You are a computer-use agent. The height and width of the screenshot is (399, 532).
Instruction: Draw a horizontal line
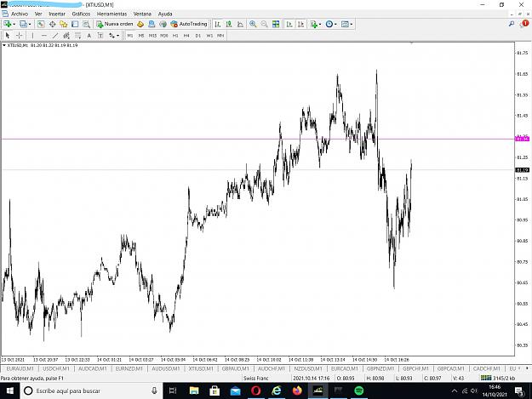(x=43, y=36)
